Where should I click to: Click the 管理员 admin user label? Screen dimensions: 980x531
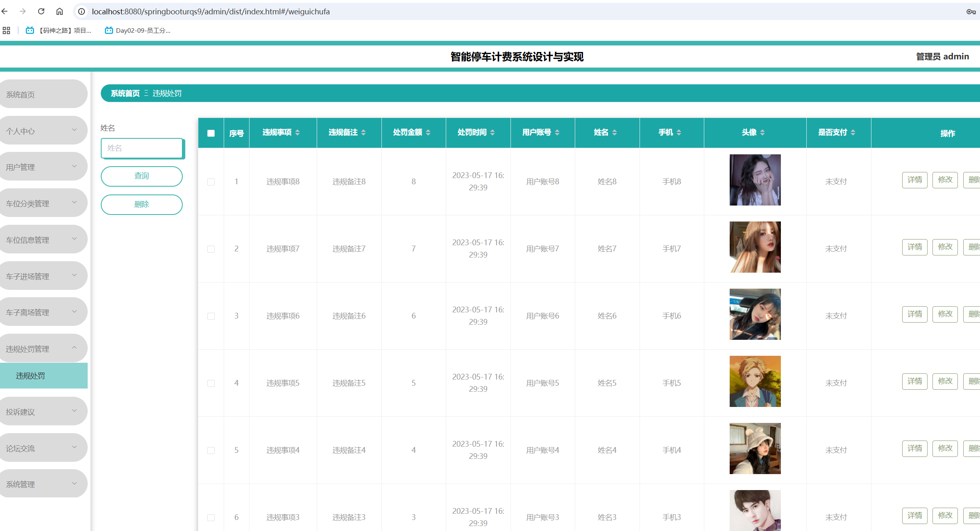coord(942,56)
